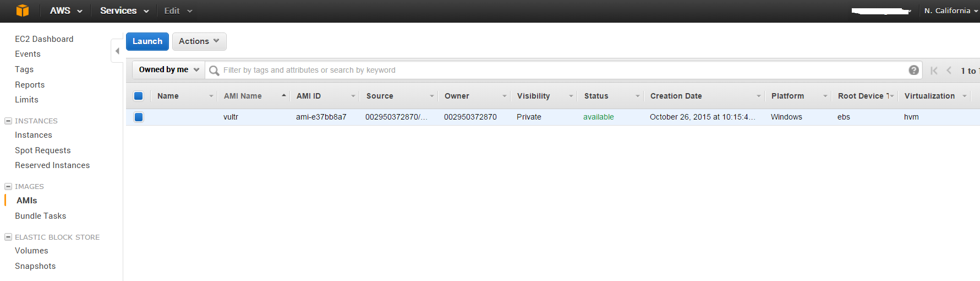980x281 pixels.
Task: Click the blue Launch button
Action: coord(147,41)
